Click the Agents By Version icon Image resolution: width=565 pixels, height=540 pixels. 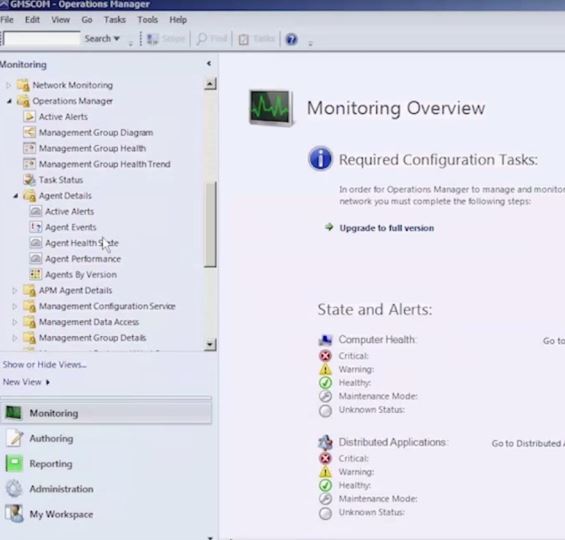pyautogui.click(x=35, y=274)
